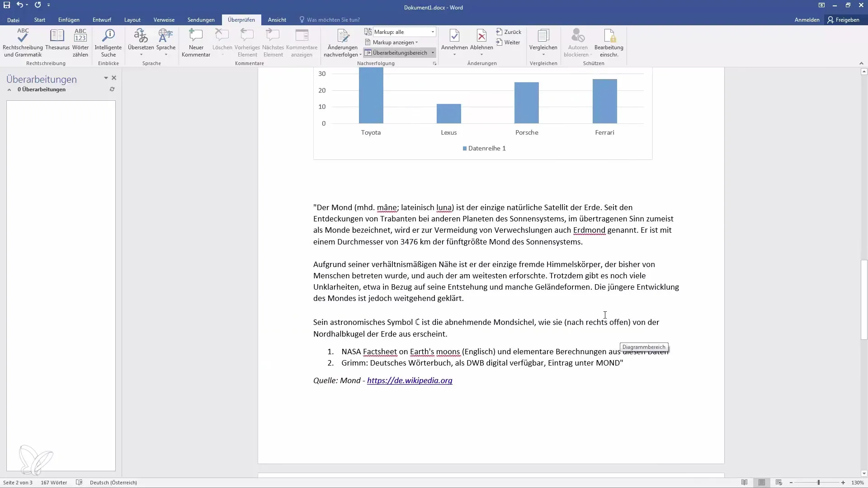Run Rechtschreibung und Grammatik check
Screen dimensions: 868x488
click(23, 43)
